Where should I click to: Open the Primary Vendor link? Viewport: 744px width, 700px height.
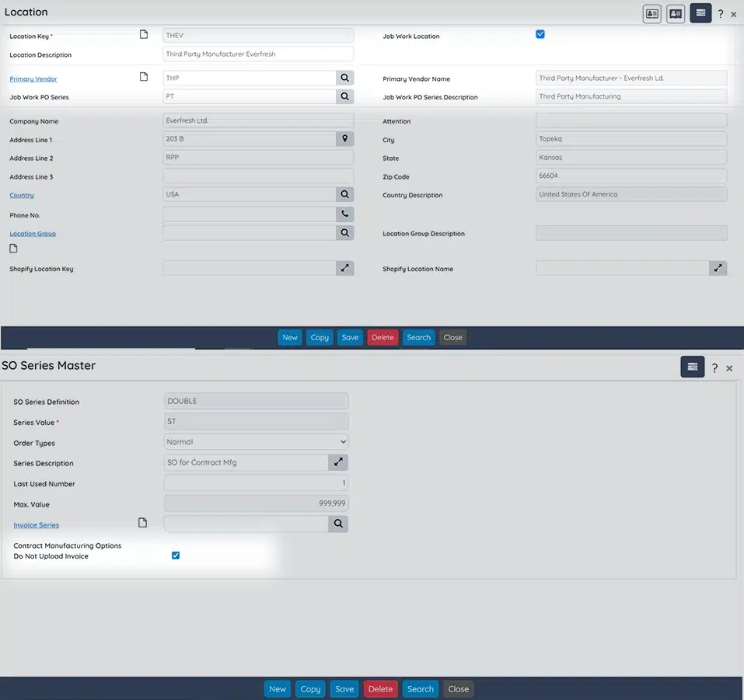(33, 79)
